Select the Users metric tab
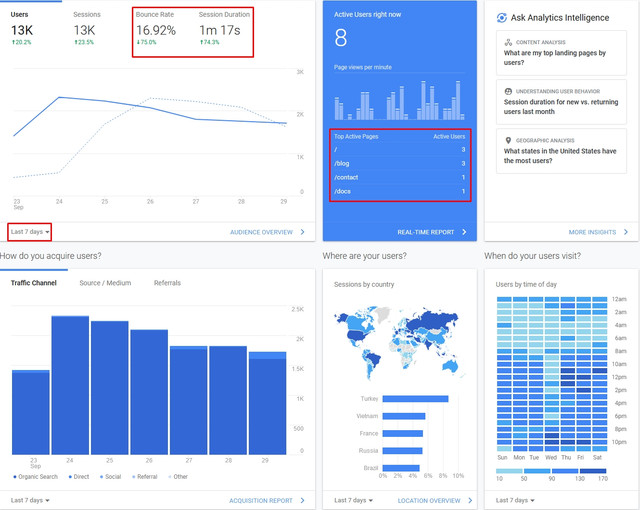This screenshot has height=510, width=640. point(21,28)
